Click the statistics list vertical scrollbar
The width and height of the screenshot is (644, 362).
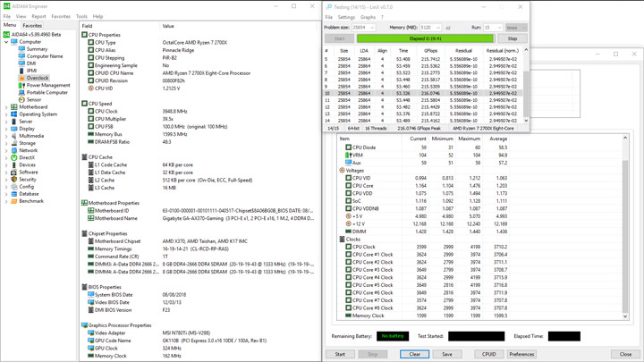tap(625, 228)
